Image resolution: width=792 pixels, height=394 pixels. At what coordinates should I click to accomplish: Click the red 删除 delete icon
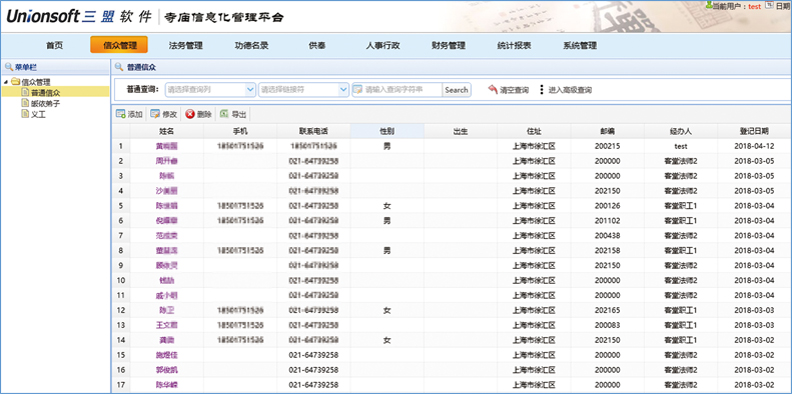(x=190, y=114)
